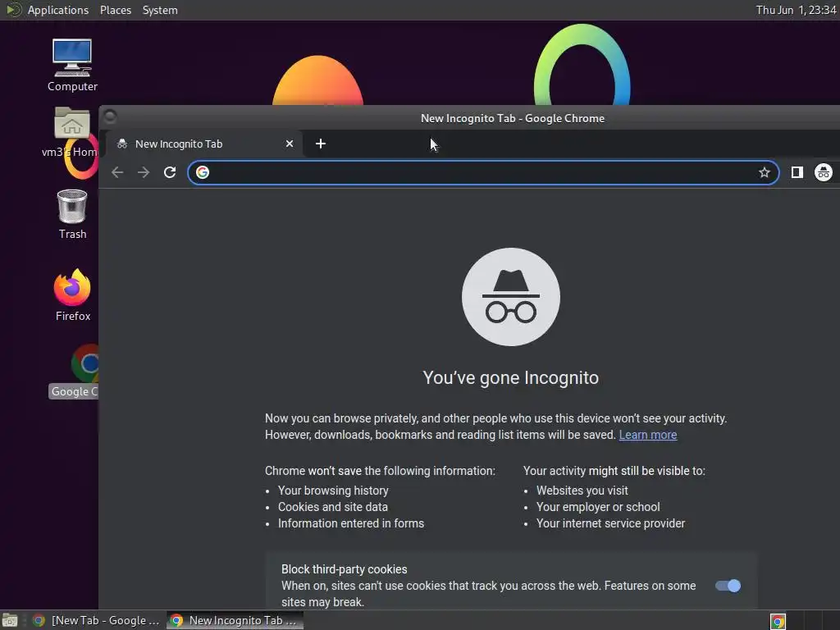
Task: Open a new tab with the plus button
Action: tap(321, 144)
